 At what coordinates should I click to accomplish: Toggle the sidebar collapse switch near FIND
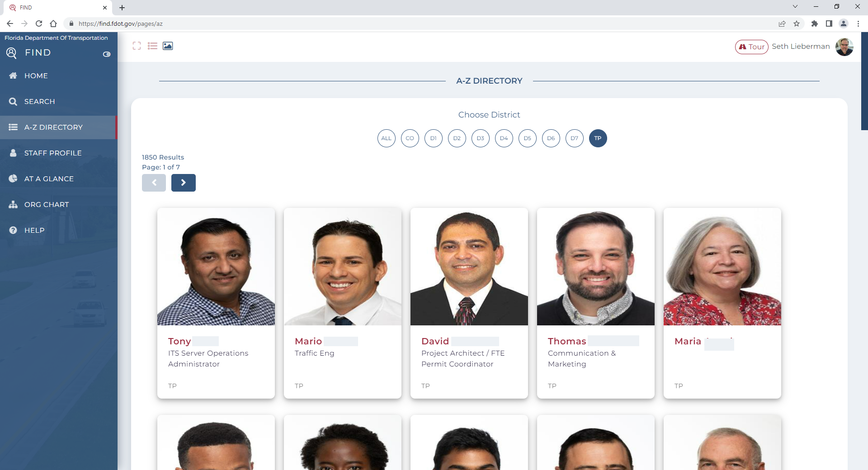pos(107,54)
